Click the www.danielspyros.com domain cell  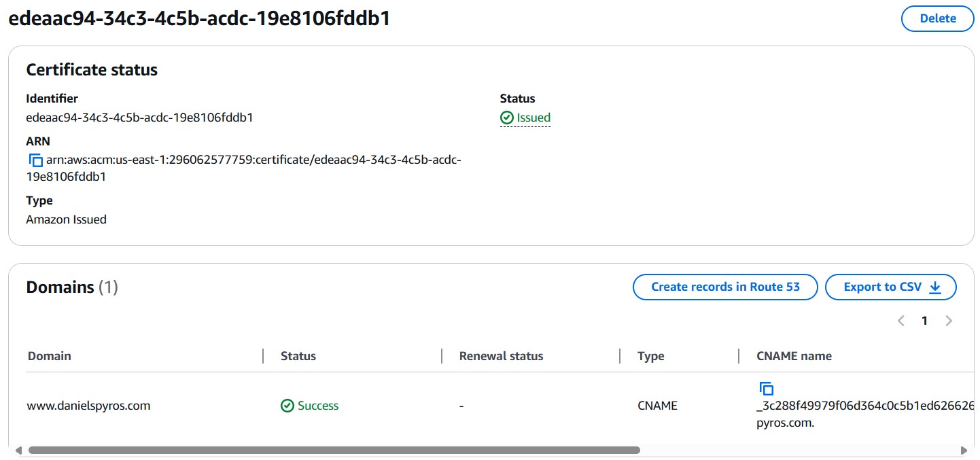pyautogui.click(x=88, y=406)
